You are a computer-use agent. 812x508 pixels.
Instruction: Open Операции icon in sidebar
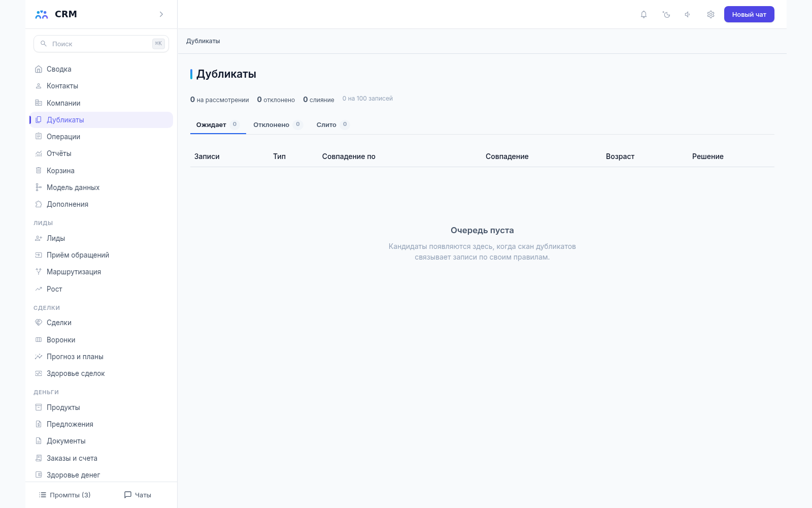pyautogui.click(x=39, y=137)
